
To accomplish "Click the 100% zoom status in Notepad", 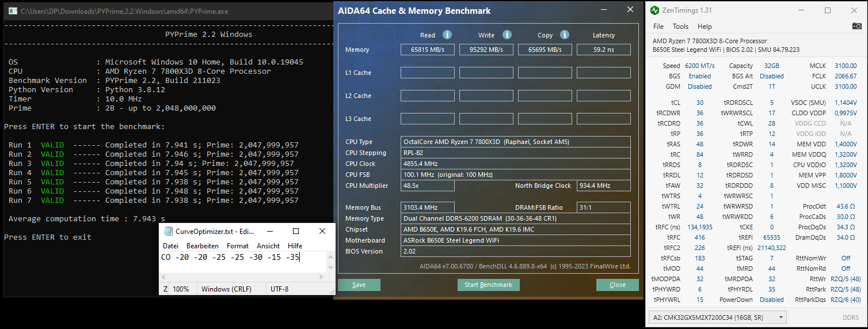I will [x=181, y=289].
